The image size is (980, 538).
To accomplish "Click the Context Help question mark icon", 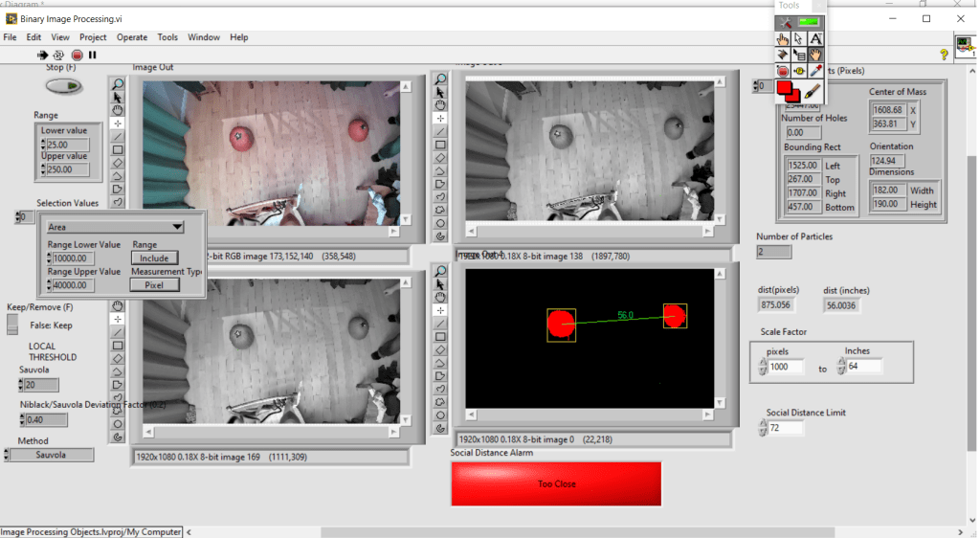I will tap(944, 55).
